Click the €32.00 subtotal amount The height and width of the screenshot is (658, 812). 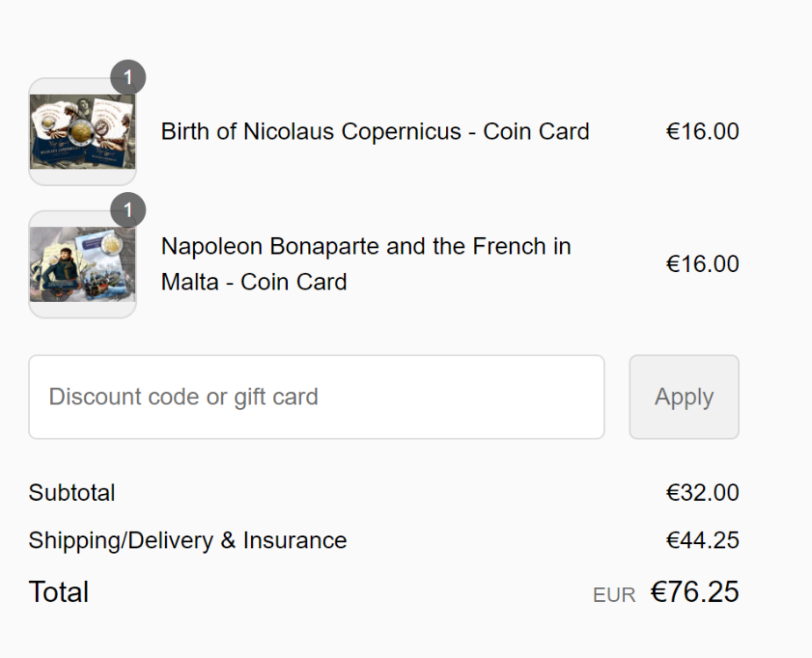(702, 493)
